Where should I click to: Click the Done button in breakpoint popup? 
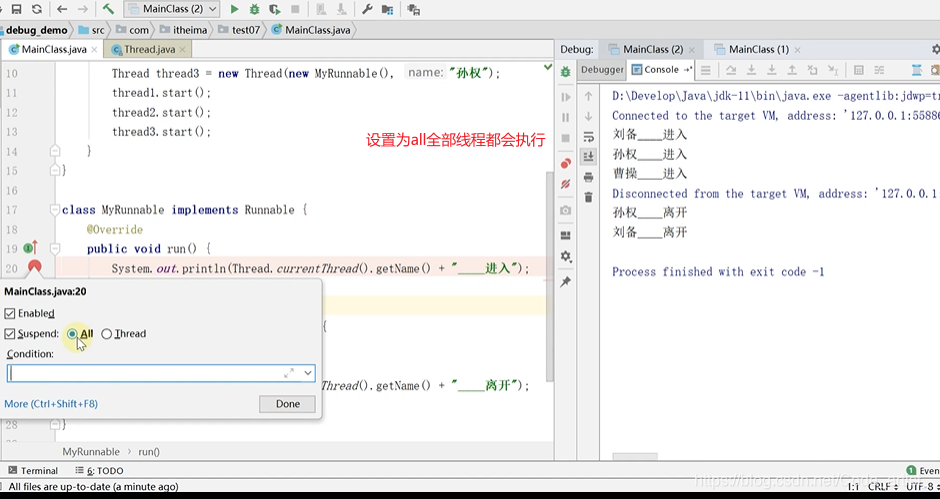[288, 404]
